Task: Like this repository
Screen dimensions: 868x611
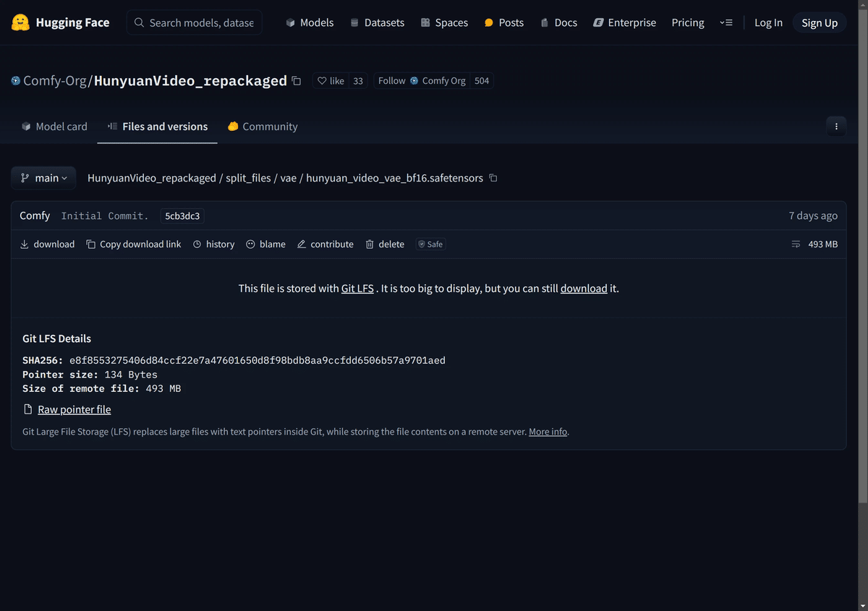Action: coord(331,81)
